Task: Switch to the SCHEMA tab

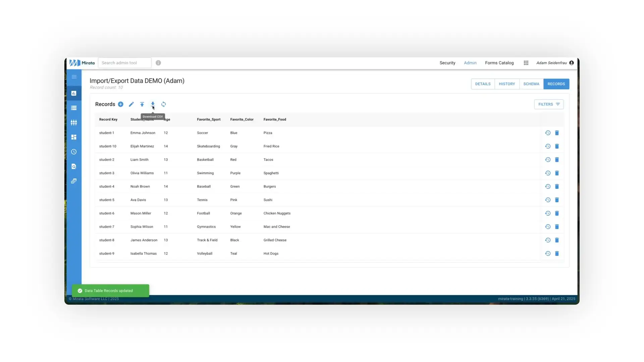Action: 531,84
